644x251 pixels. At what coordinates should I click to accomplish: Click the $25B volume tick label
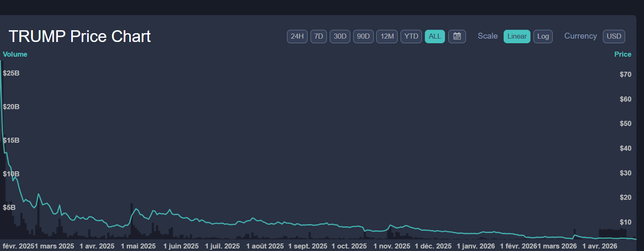click(x=11, y=73)
